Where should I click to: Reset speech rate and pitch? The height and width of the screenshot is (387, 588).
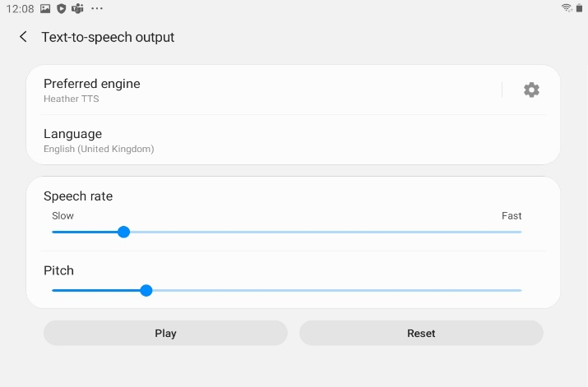[421, 333]
